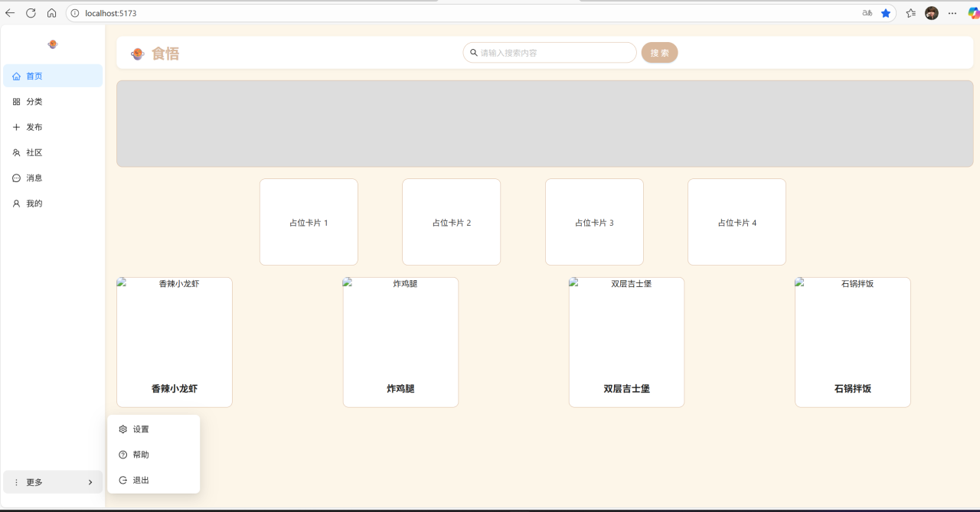
Task: Open 我的 in the sidebar
Action: (x=53, y=204)
